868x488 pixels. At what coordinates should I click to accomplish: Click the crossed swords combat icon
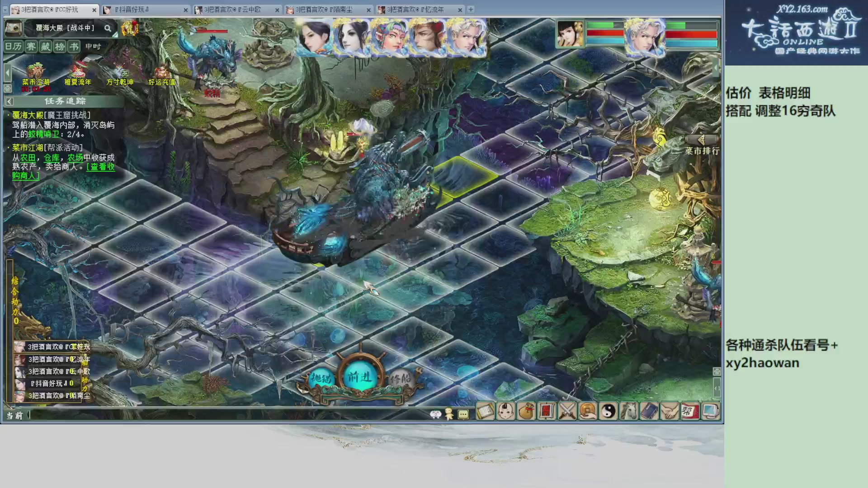567,412
